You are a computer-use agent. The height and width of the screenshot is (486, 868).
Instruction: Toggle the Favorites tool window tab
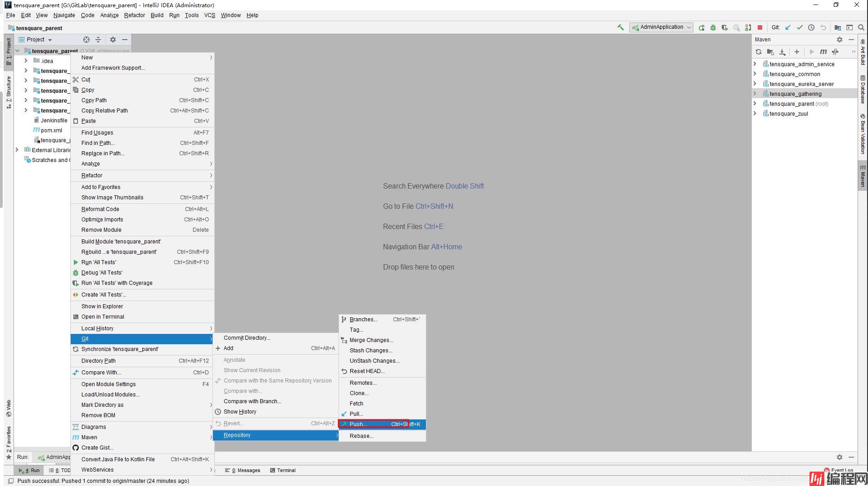[x=9, y=443]
